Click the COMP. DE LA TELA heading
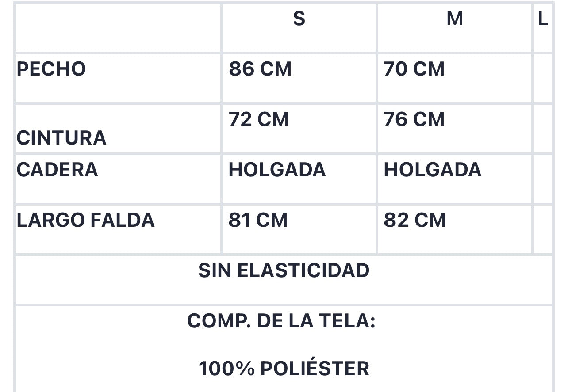 [281, 321]
